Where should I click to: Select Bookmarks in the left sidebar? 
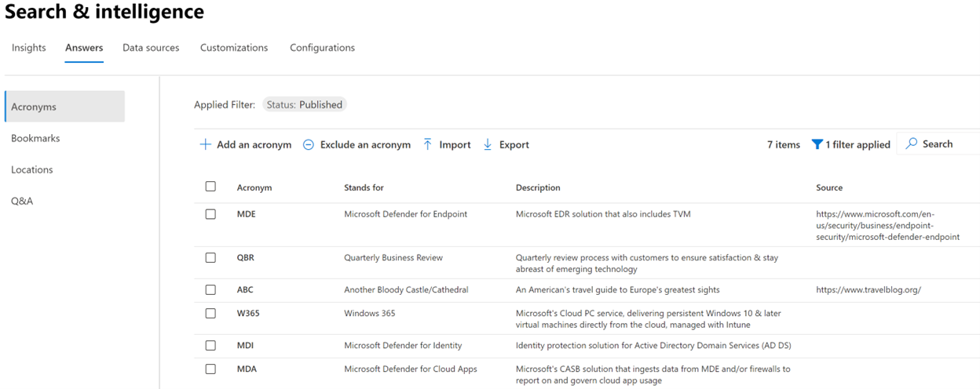point(35,138)
